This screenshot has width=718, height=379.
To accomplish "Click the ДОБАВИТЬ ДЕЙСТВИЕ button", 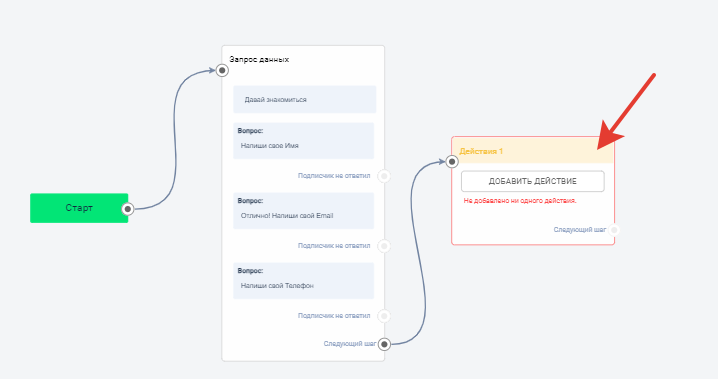I will (533, 181).
